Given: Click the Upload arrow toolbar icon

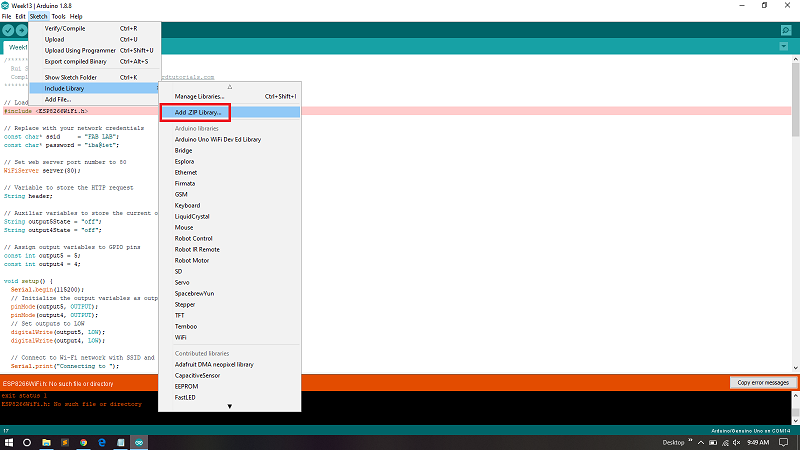Looking at the screenshot, I should click(x=21, y=31).
